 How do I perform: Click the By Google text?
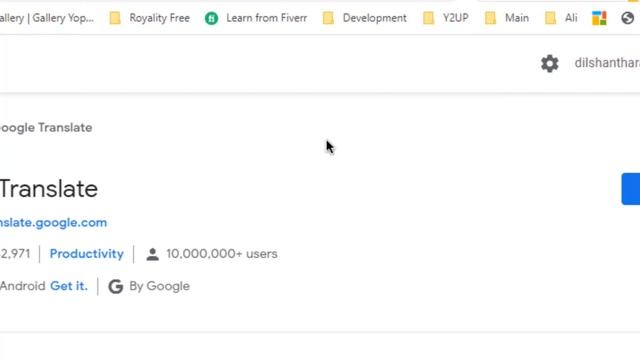[159, 286]
